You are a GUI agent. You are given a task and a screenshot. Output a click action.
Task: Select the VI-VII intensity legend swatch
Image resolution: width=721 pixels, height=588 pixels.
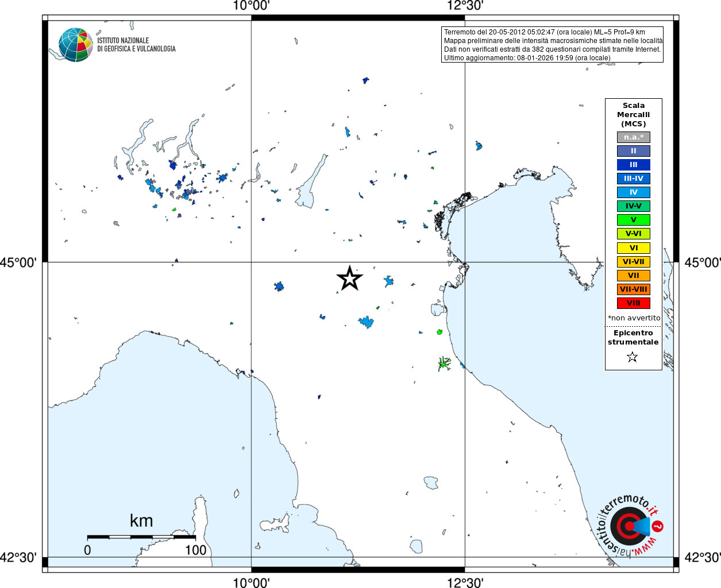point(634,262)
